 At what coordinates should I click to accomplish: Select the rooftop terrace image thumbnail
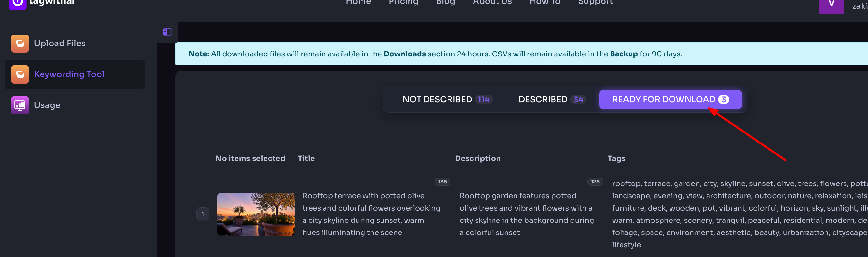[x=256, y=214]
